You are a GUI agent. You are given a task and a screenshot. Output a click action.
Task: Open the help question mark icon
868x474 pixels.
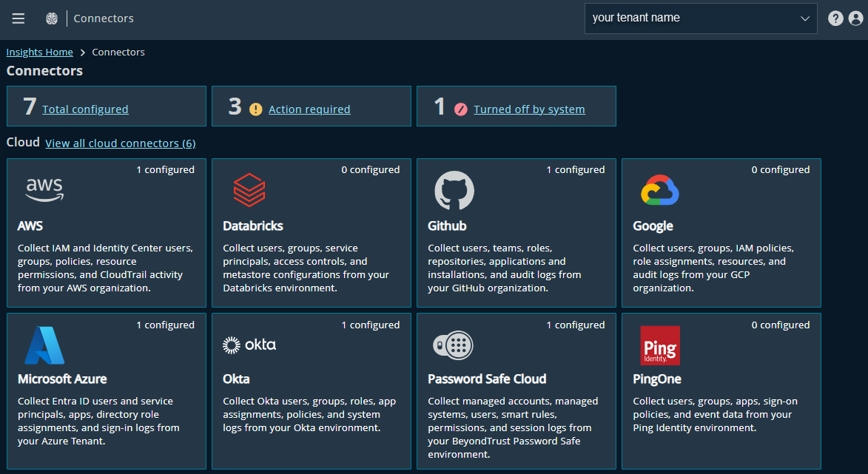[835, 18]
